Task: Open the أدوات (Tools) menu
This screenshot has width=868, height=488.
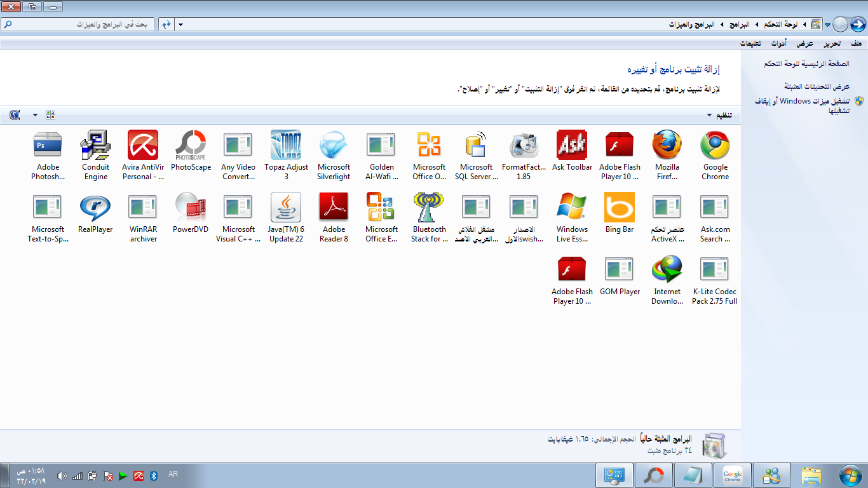Action: (778, 43)
